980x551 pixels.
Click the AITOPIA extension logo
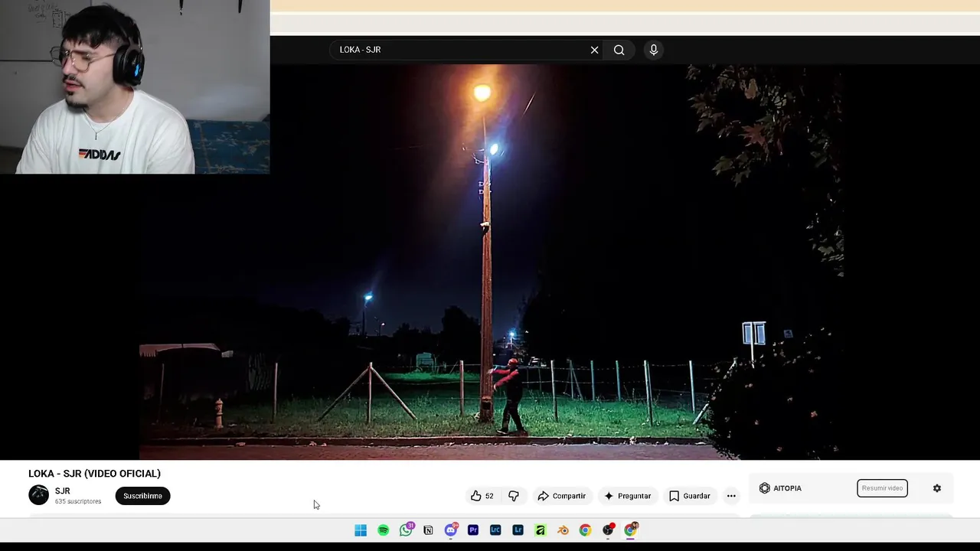point(780,488)
